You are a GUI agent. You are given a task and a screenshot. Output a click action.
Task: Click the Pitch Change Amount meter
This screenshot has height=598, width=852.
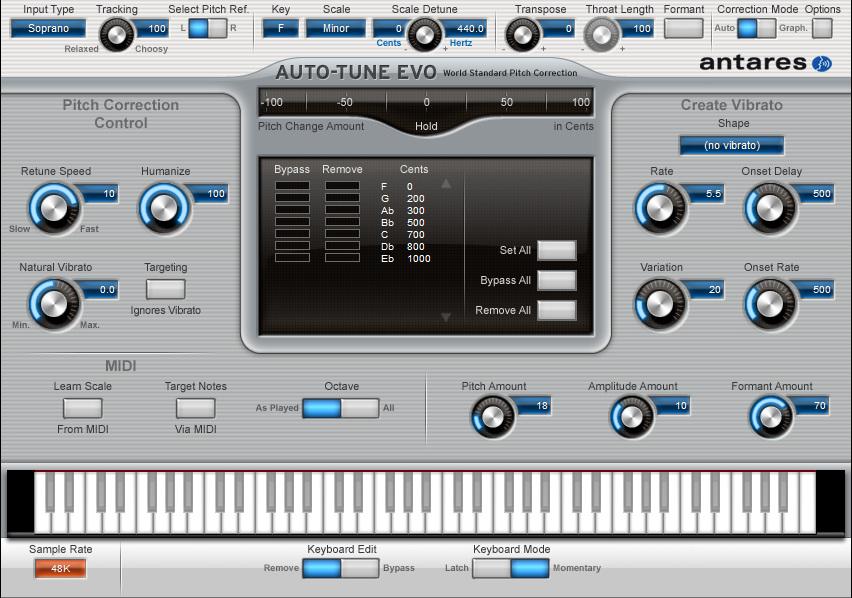426,102
